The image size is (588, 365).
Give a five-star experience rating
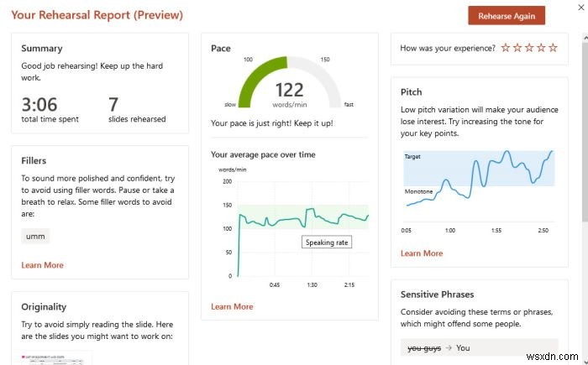[x=553, y=48]
